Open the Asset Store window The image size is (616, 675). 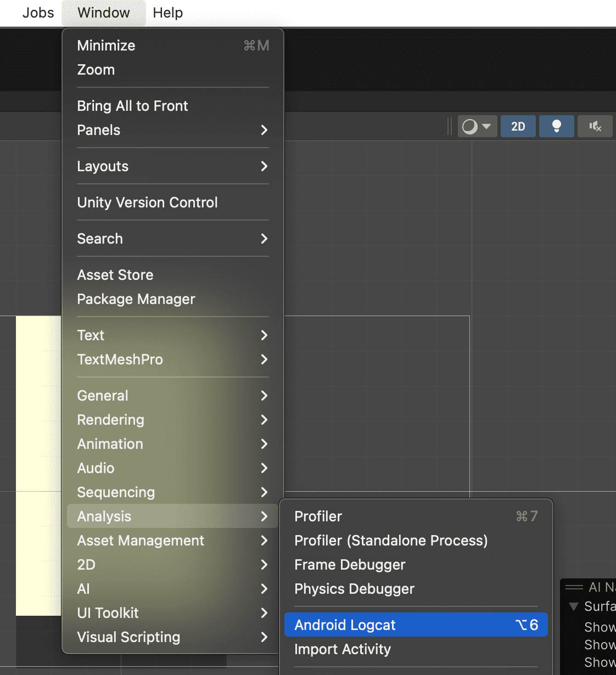(x=173, y=275)
